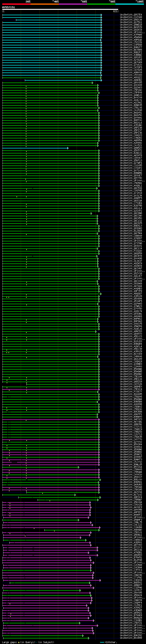Open hit UniRef100_C0E6S9
Image resolution: width=146 pixels, height=644 pixels.
pos(131,580)
